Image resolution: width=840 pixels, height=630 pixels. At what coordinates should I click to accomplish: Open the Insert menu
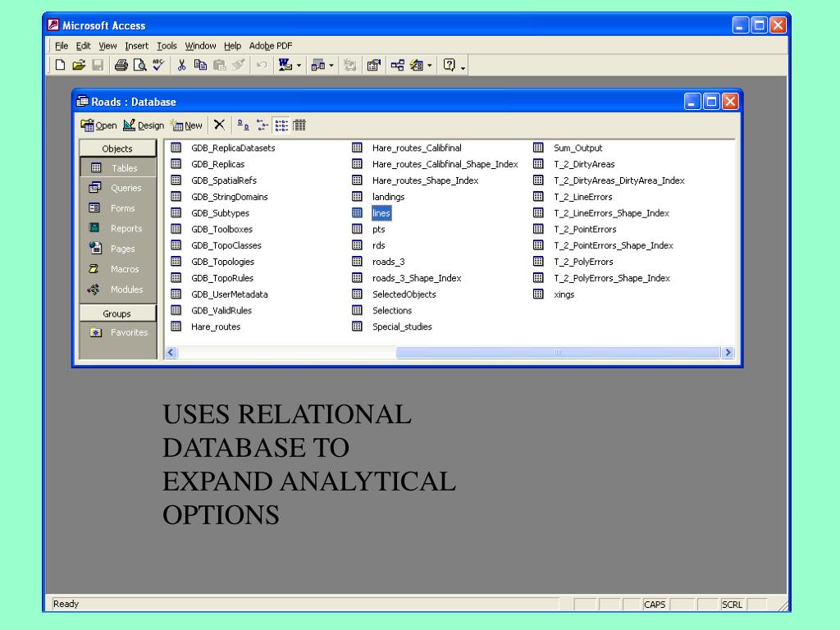point(137,46)
